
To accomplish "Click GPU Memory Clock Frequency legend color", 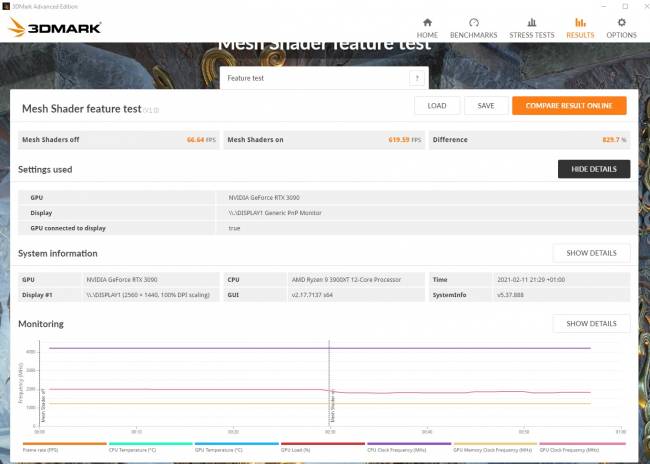I will coord(495,444).
